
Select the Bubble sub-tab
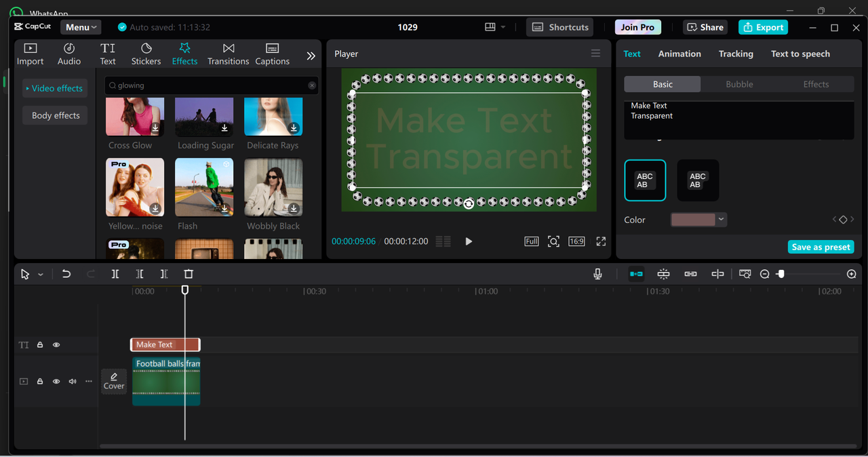[x=739, y=84]
